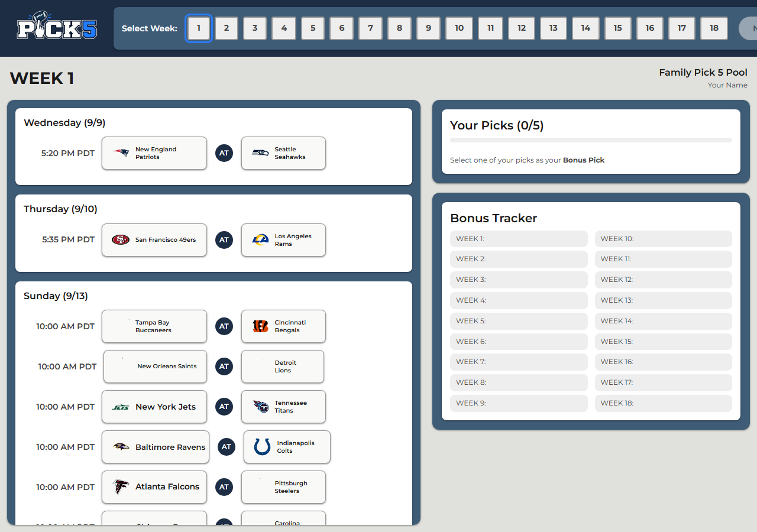The image size is (757, 532).
Task: Open week 12 schedule
Action: pos(521,28)
